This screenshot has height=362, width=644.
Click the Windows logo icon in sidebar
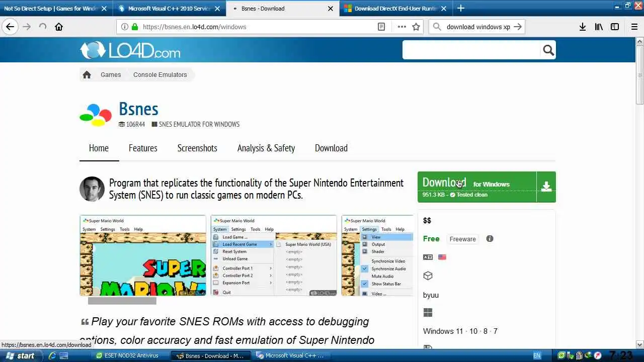coord(428,313)
